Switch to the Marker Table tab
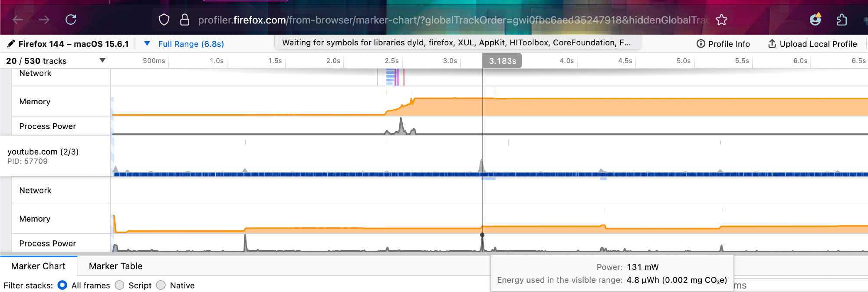 click(115, 266)
